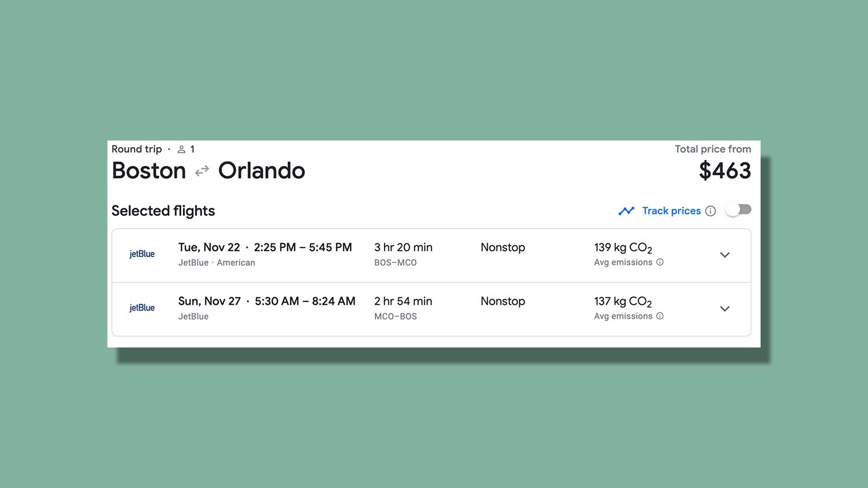This screenshot has height=488, width=868.
Task: Click the Track prices trend-line icon
Action: point(627,211)
